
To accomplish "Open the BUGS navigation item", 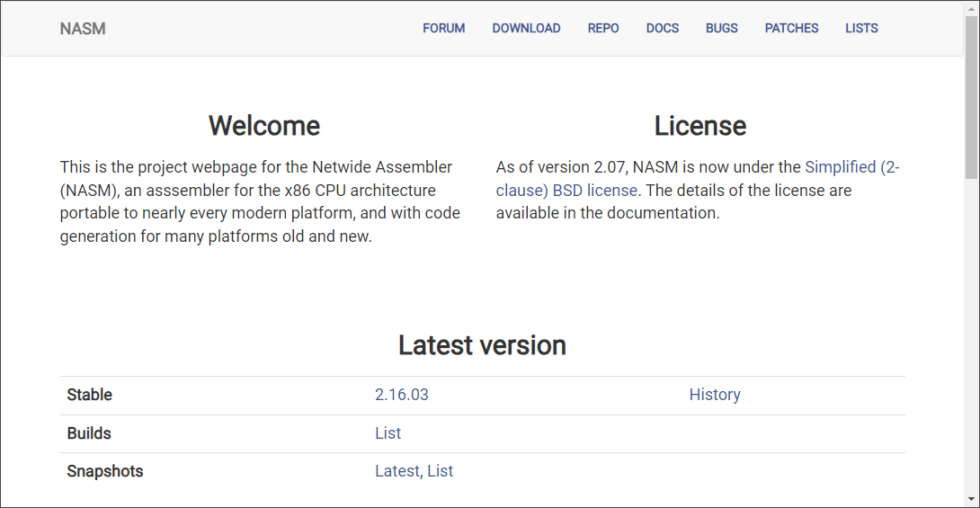I will pyautogui.click(x=722, y=29).
